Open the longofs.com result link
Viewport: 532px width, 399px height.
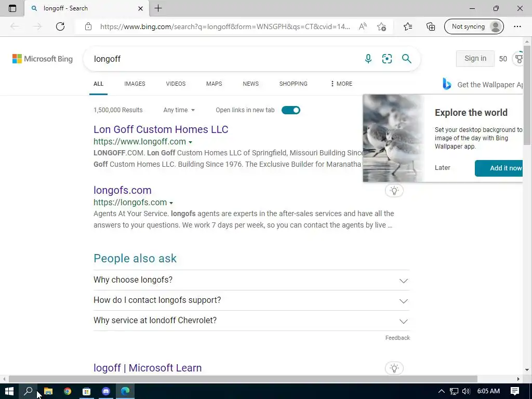tap(123, 190)
